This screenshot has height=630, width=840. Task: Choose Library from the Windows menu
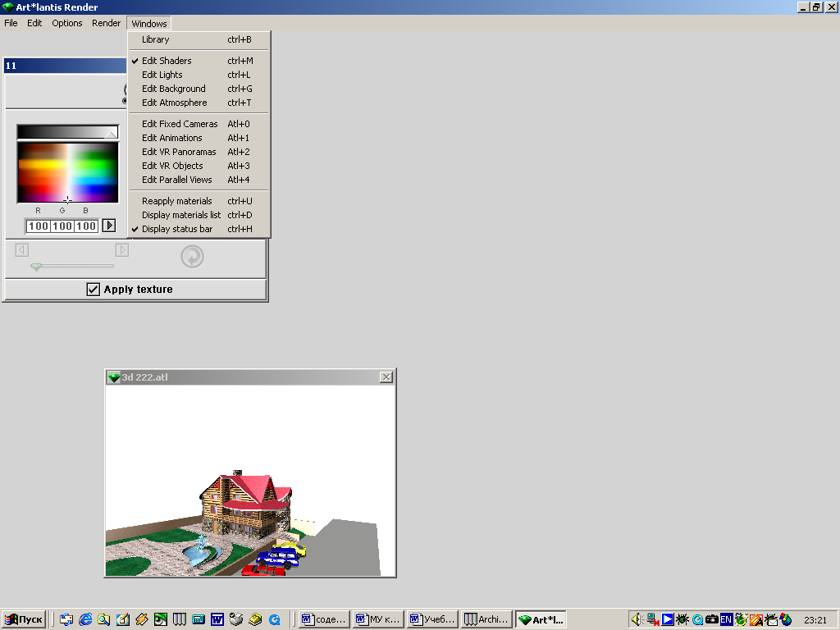pos(199,39)
